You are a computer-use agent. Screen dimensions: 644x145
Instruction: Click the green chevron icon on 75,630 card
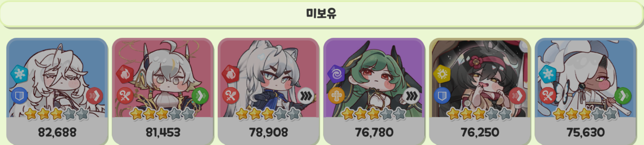[623, 96]
